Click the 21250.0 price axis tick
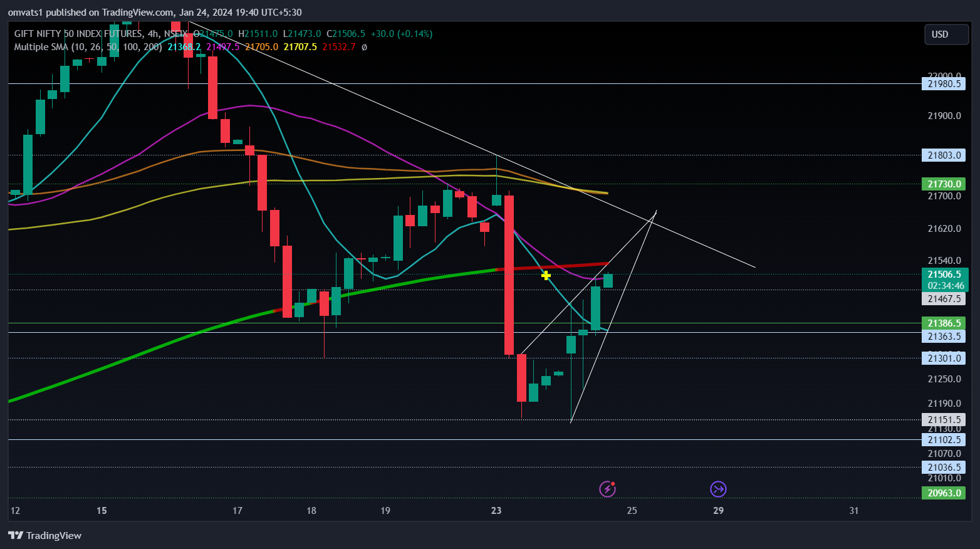 [944, 379]
